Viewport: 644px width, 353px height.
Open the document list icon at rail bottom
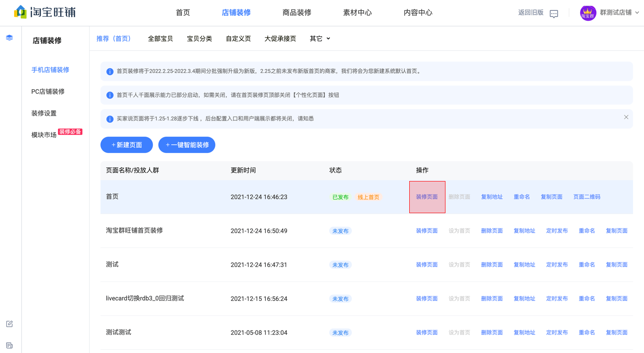9,346
